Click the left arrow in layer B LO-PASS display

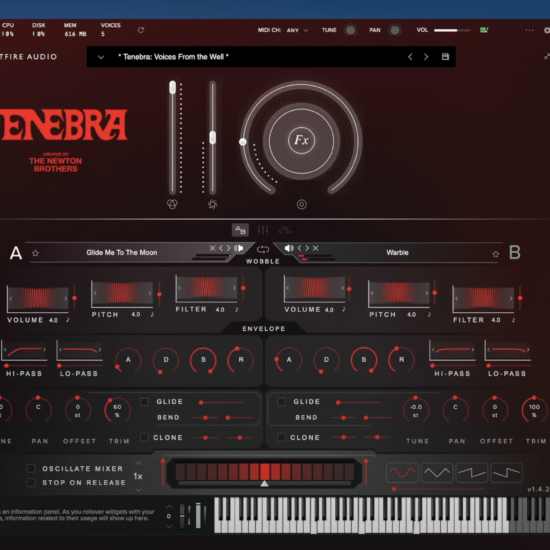[488, 349]
